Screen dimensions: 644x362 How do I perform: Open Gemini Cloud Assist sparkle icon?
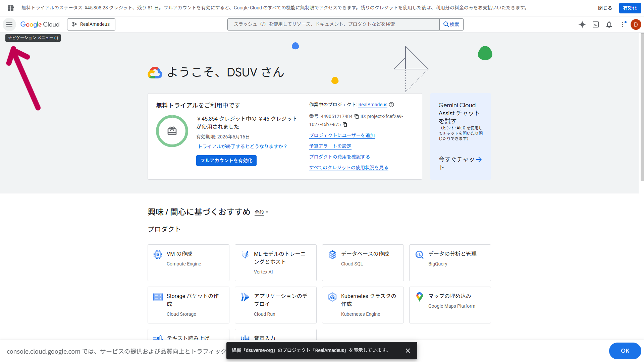[x=582, y=24]
